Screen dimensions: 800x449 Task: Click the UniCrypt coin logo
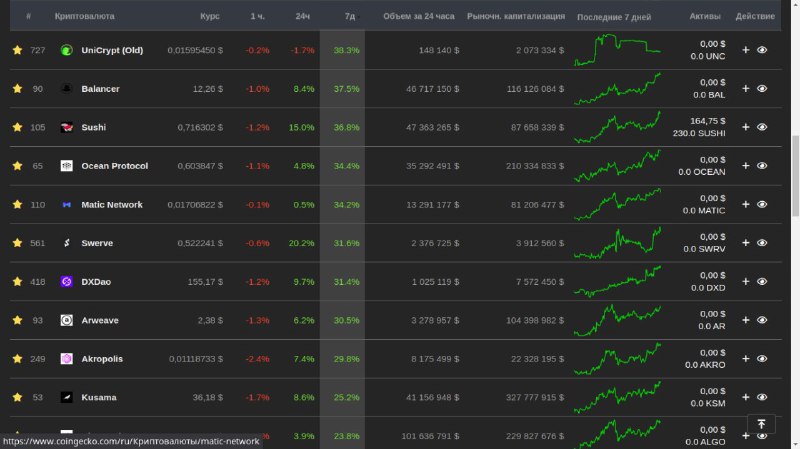(66, 50)
